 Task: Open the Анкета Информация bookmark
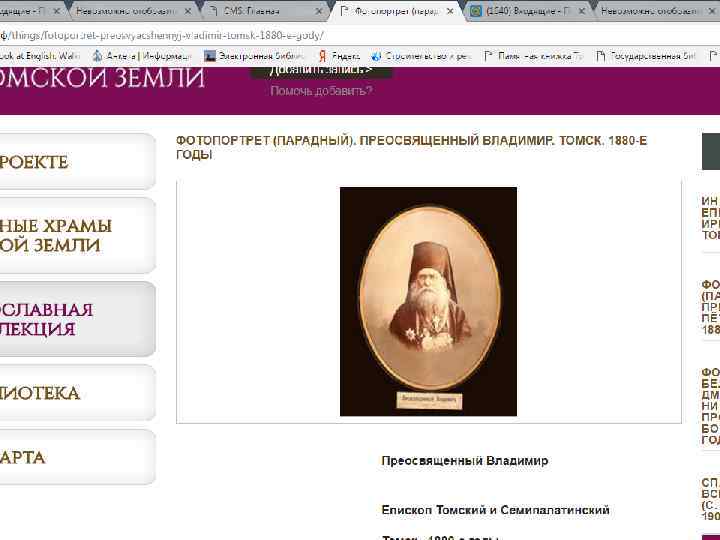(142, 56)
